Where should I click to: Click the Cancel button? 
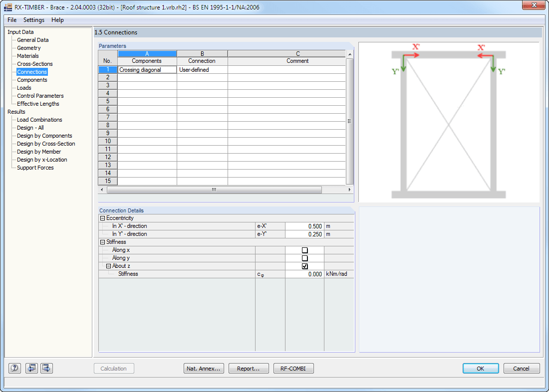pyautogui.click(x=522, y=368)
